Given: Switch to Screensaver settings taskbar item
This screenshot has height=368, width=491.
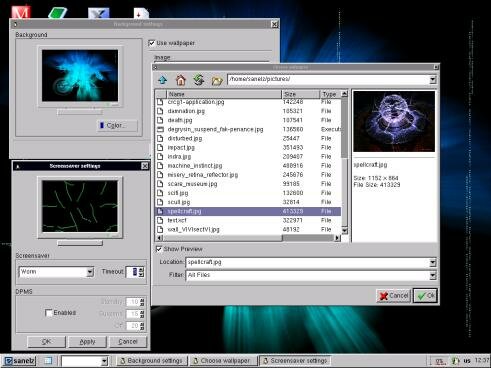Looking at the screenshot, I should (x=295, y=361).
